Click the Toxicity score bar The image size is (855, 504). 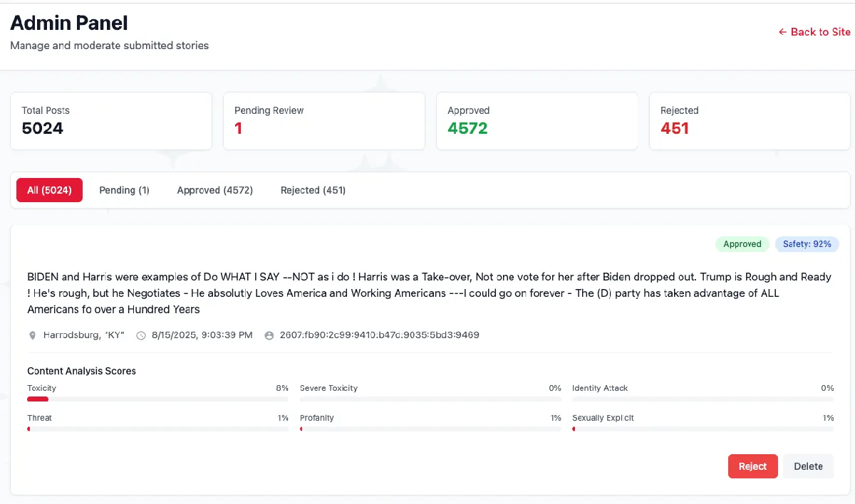click(157, 399)
